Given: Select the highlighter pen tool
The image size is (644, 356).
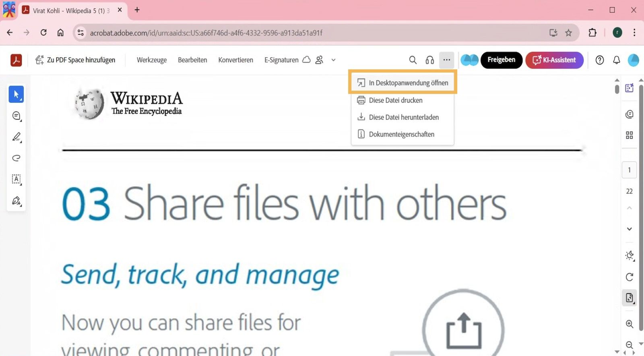Looking at the screenshot, I should pos(17,137).
